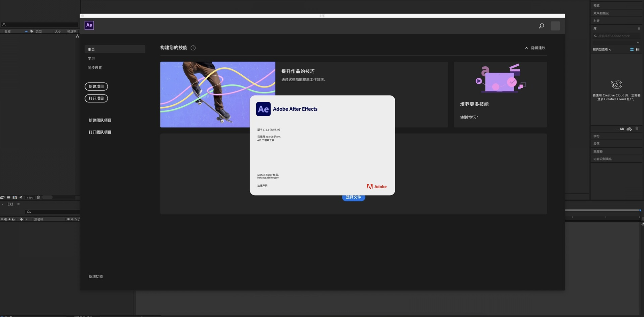Click the Creative Cloud disconnected icon
644x317 pixels.
616,84
